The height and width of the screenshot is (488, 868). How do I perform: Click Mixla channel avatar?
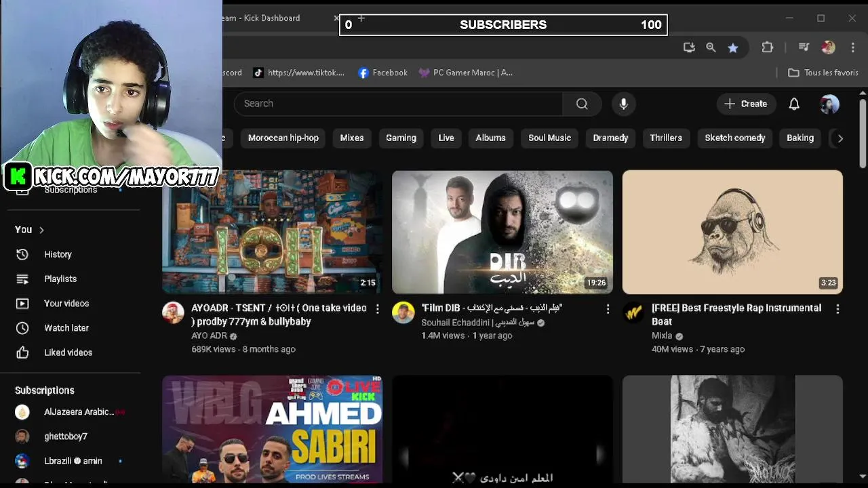coord(633,312)
